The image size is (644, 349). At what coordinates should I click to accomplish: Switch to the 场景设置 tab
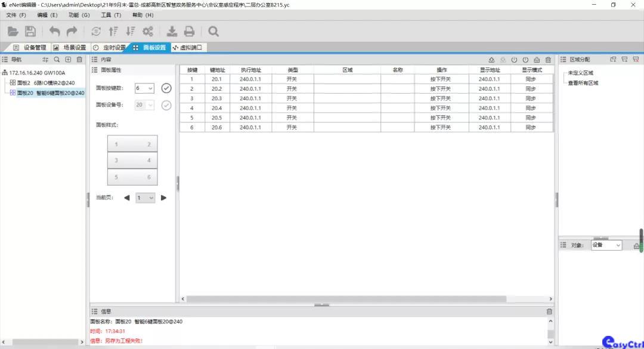pyautogui.click(x=70, y=48)
